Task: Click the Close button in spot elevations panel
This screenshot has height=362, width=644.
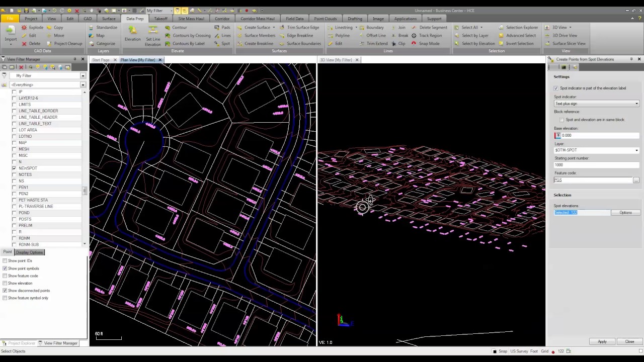Action: point(629,342)
